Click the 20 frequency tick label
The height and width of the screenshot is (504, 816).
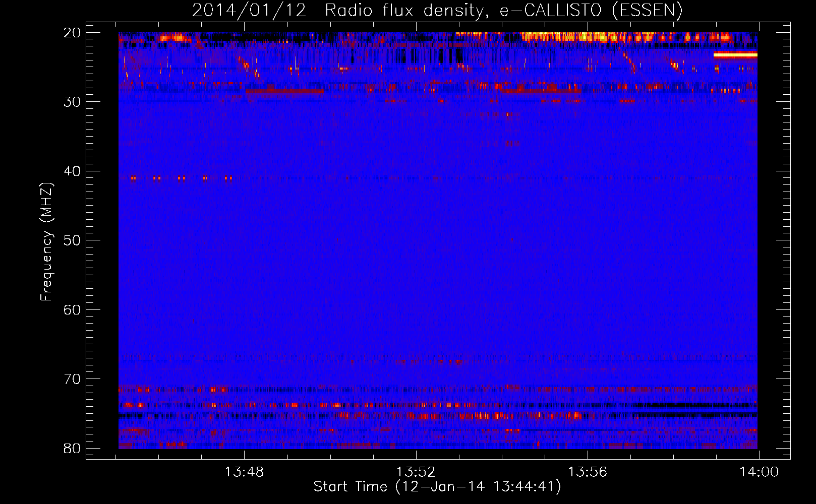point(72,33)
